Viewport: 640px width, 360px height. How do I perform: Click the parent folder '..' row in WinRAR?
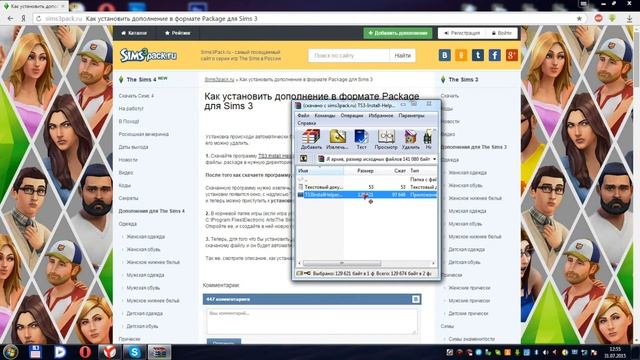point(367,179)
